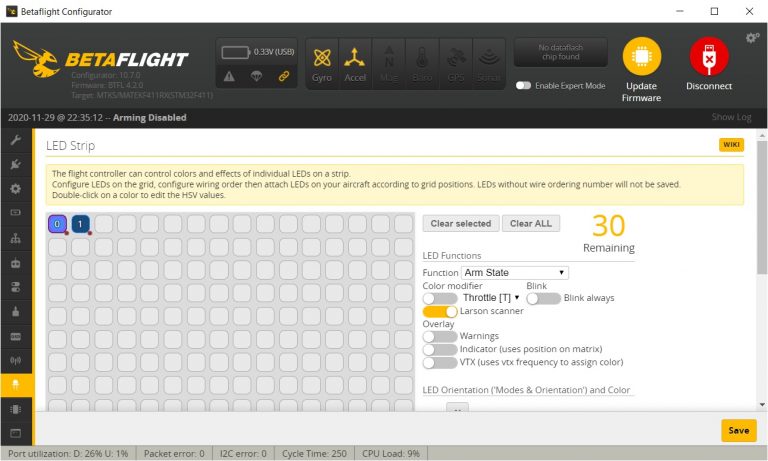This screenshot has width=768, height=461.
Task: Click the battery voltage indicator icon
Action: pos(236,52)
